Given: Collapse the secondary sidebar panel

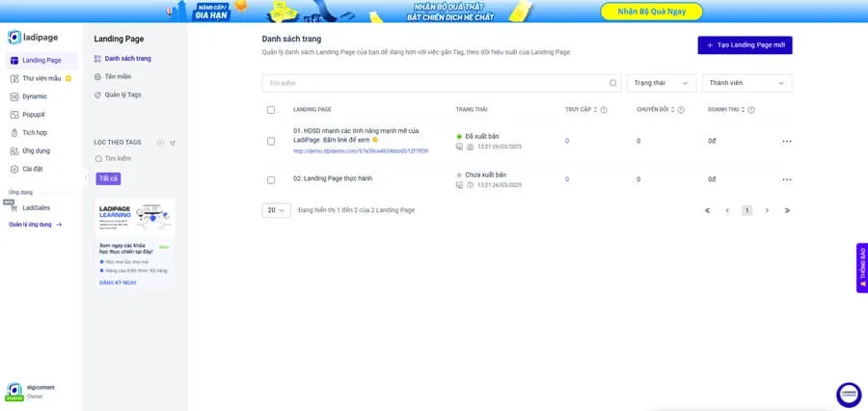Looking at the screenshot, I should coord(85,178).
